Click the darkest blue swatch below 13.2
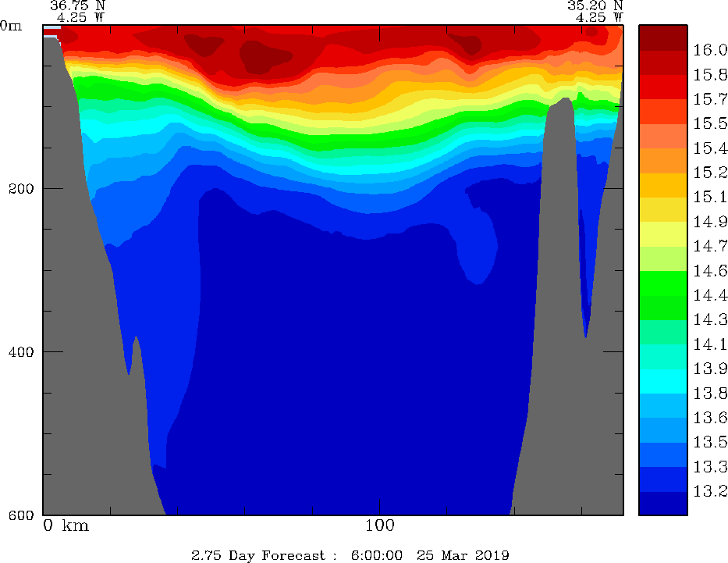This screenshot has height=563, width=728. click(662, 503)
